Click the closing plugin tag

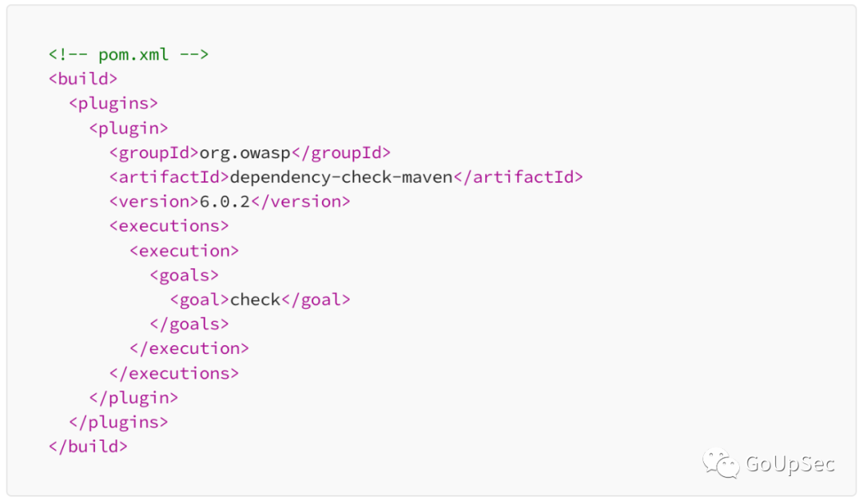click(x=133, y=398)
